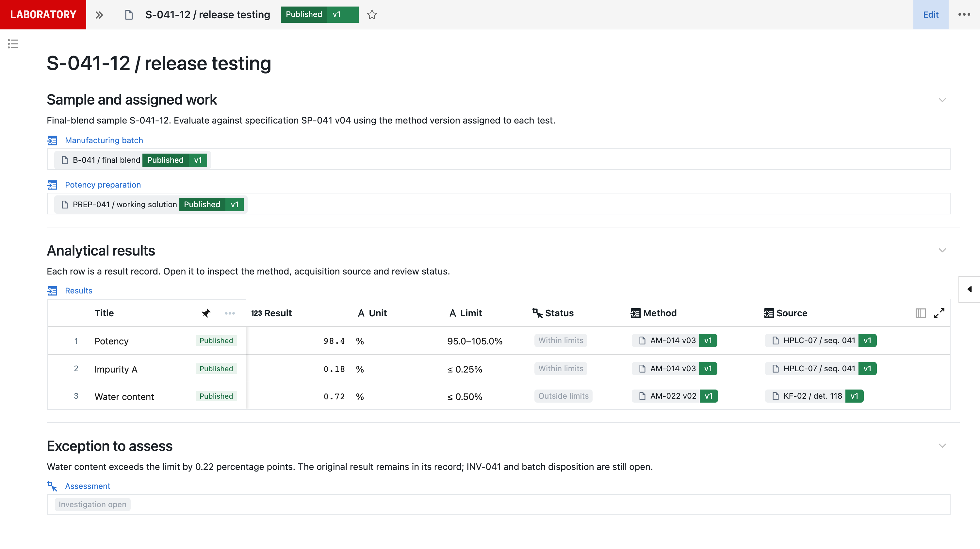Expand Results table to full screen
Image resolution: width=980 pixels, height=549 pixels.
pyautogui.click(x=939, y=313)
